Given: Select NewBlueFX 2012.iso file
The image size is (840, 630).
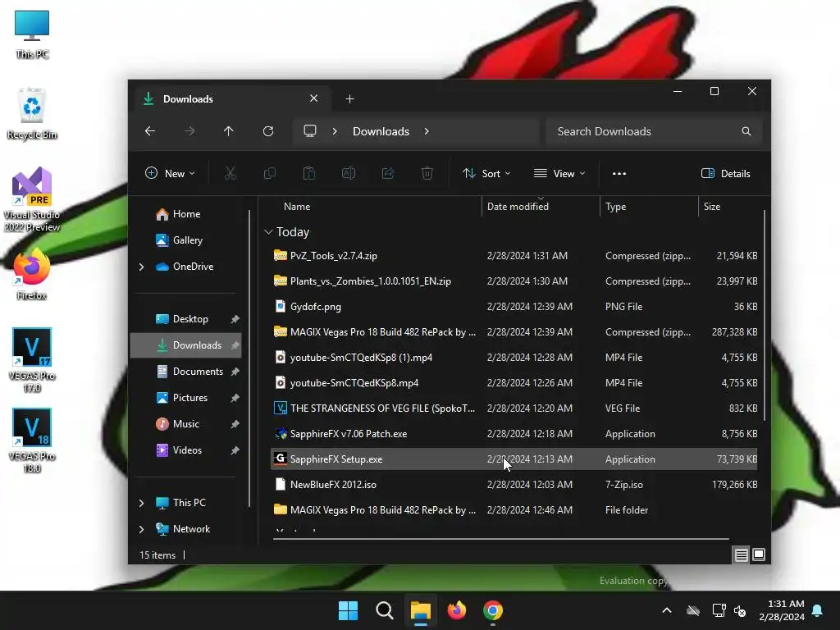Looking at the screenshot, I should (x=514, y=485).
